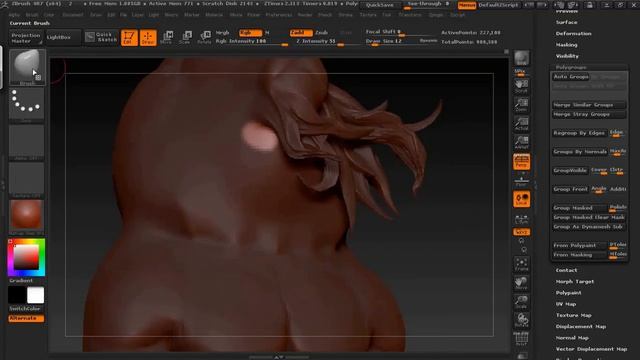Click the Move icon in right shelf
The image size is (640, 360).
click(x=521, y=283)
